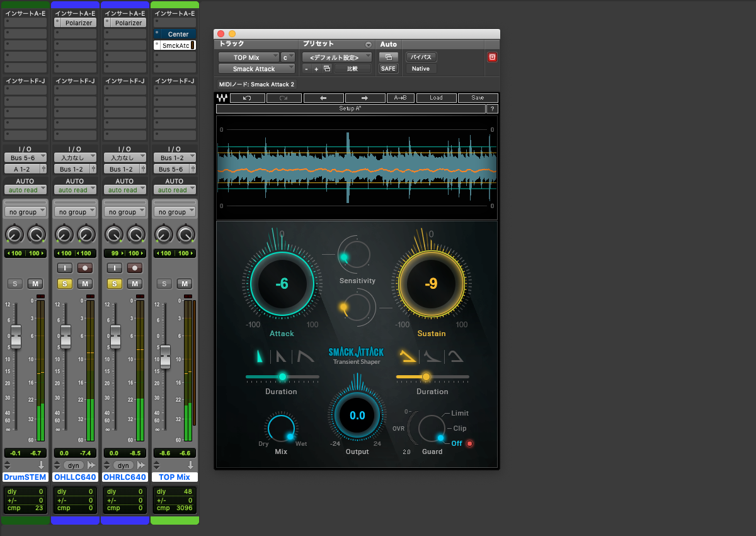The image size is (756, 536).
Task: Open the default settings preset dropdown
Action: click(337, 57)
